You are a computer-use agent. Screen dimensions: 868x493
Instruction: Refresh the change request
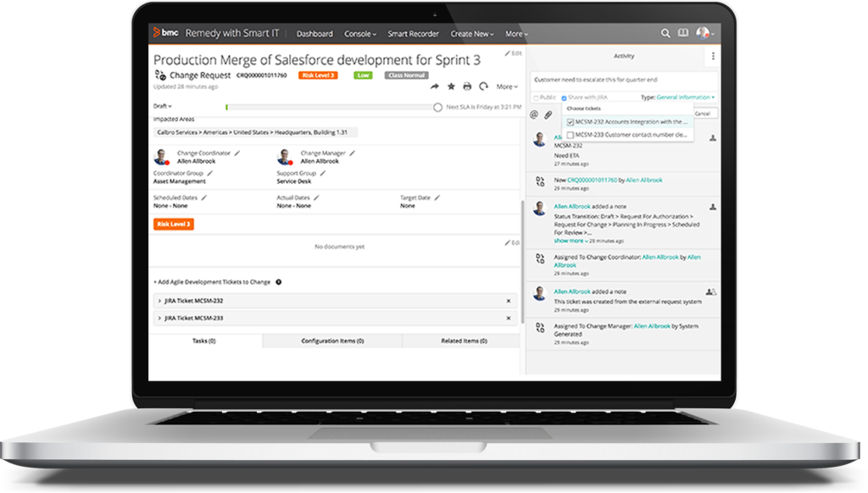[x=484, y=86]
